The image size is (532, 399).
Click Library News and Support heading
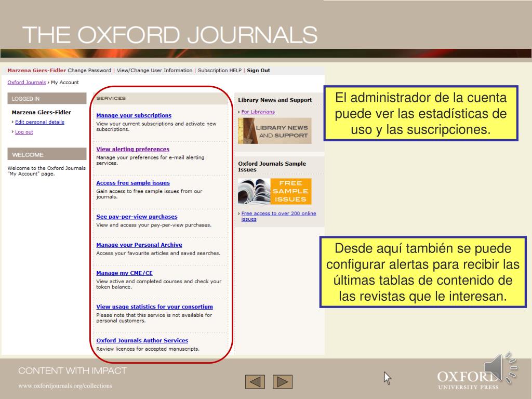coord(275,100)
